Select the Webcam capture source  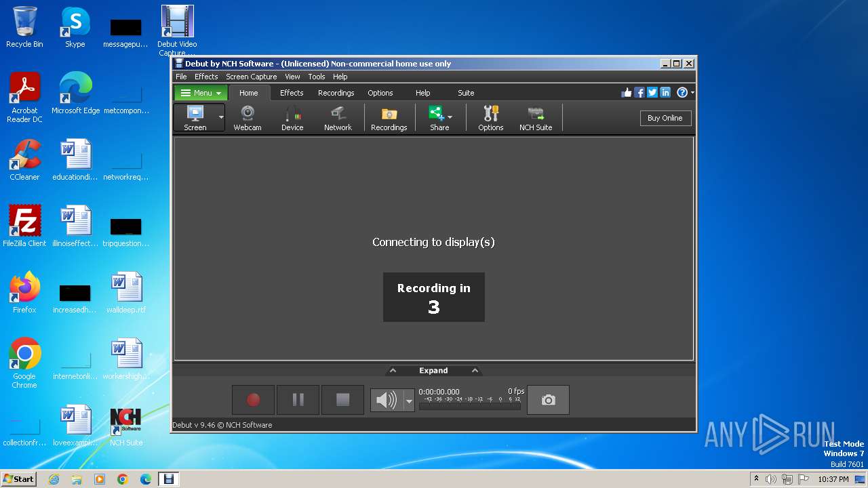248,118
